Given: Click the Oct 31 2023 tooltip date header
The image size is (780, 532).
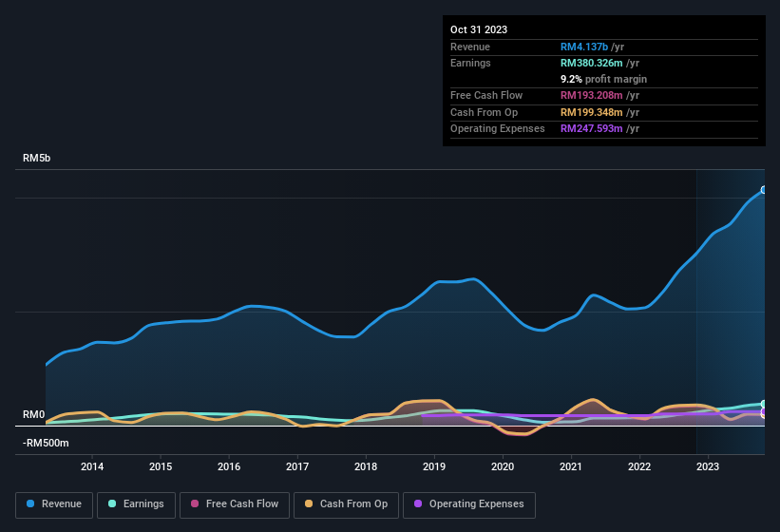Looking at the screenshot, I should (x=479, y=29).
